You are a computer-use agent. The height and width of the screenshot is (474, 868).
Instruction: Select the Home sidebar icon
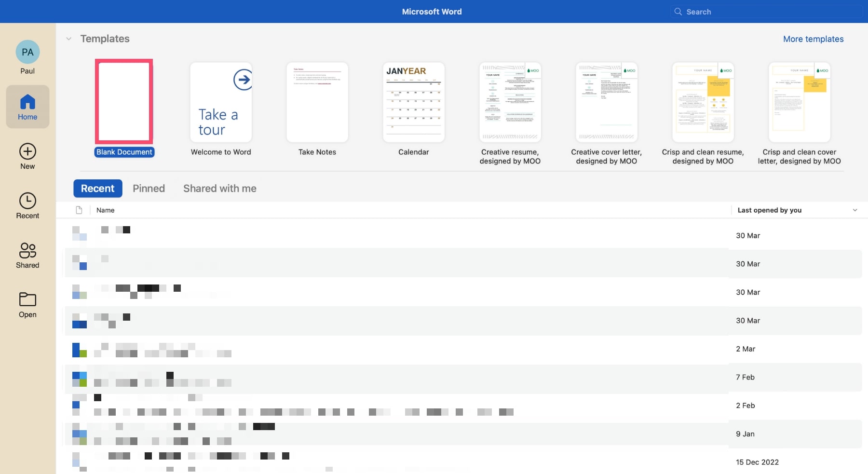coord(27,107)
